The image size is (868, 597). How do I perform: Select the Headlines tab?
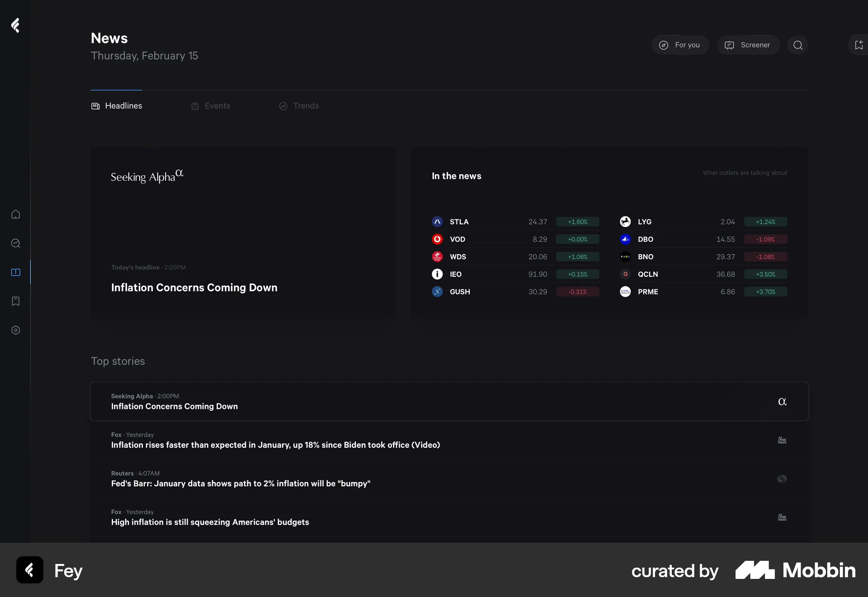coord(117,106)
